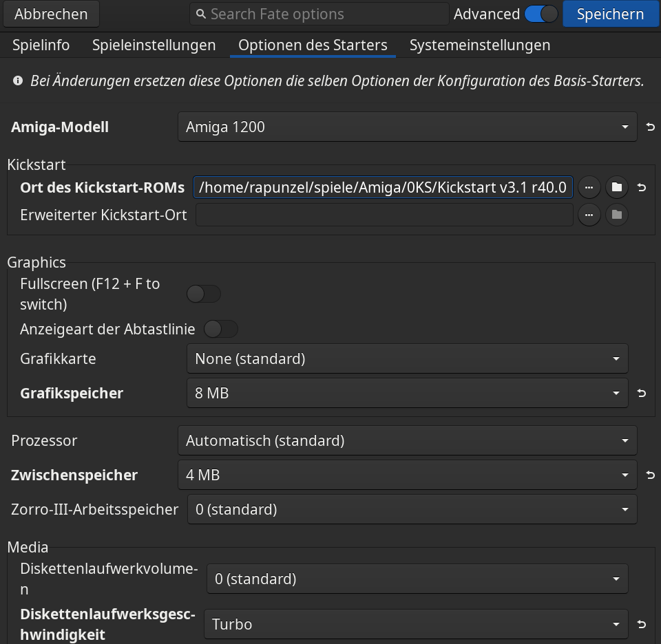Click the Erweiterter Kickstart-Ort text field
This screenshot has height=644, width=661.
coord(384,215)
